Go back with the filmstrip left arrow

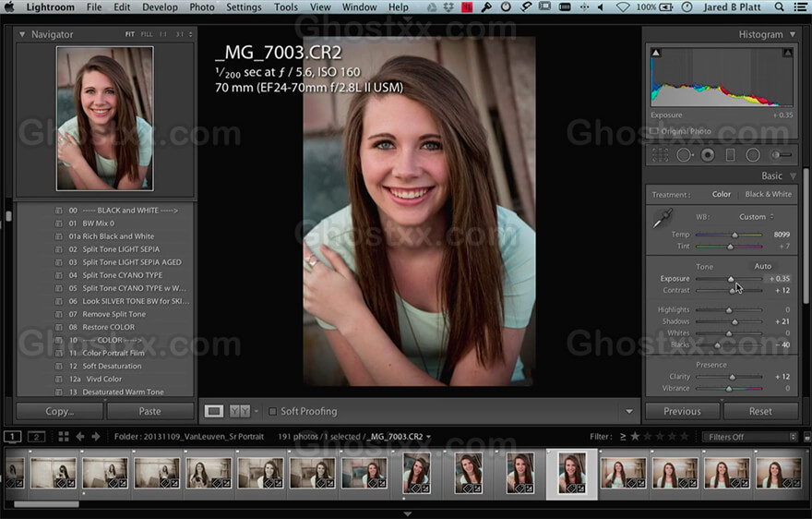[80, 437]
